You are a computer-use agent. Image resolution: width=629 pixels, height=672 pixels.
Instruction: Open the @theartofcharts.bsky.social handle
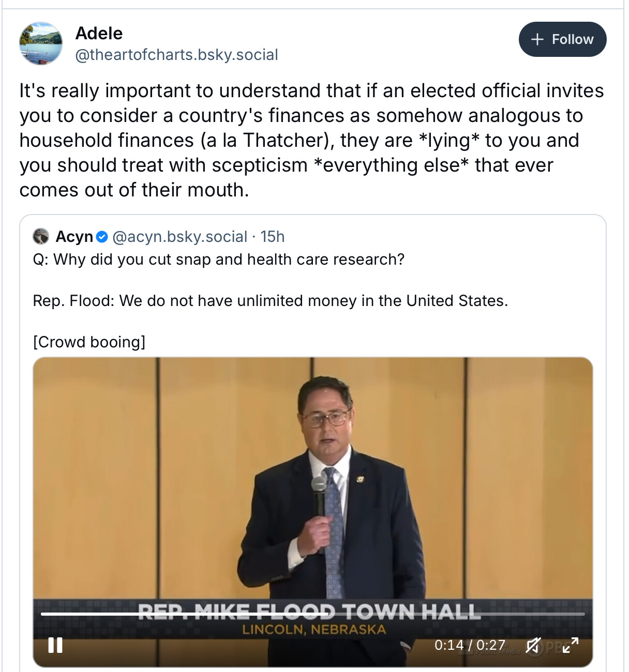(x=176, y=55)
